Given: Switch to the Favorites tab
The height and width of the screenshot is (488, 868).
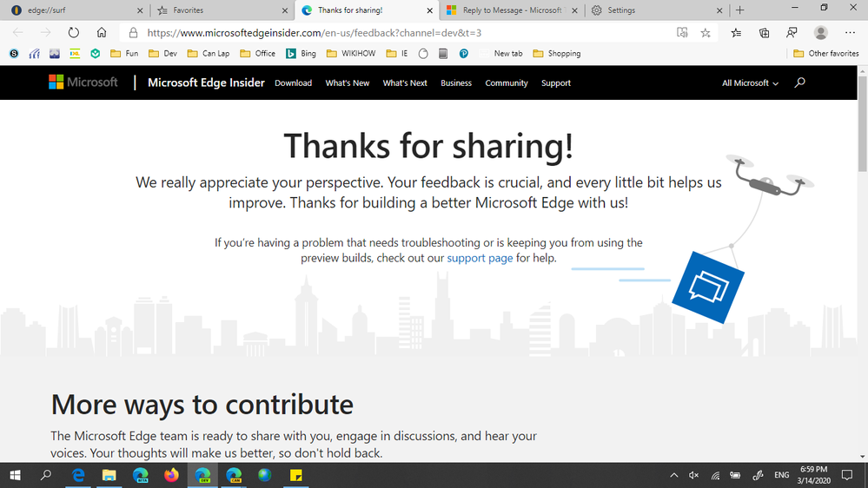Looking at the screenshot, I should tap(222, 10).
